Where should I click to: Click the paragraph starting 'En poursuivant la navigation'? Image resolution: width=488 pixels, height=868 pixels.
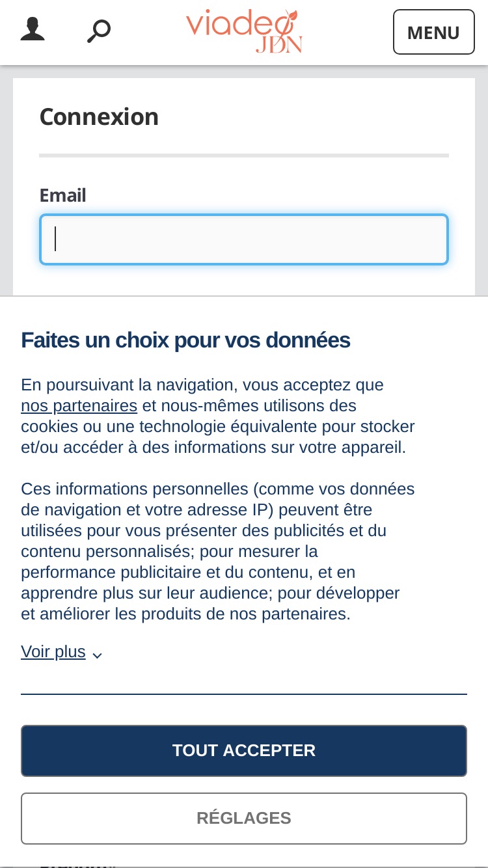point(218,416)
